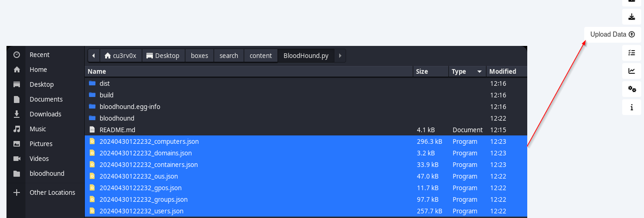Go to Desktop in the path bar

coord(164,56)
